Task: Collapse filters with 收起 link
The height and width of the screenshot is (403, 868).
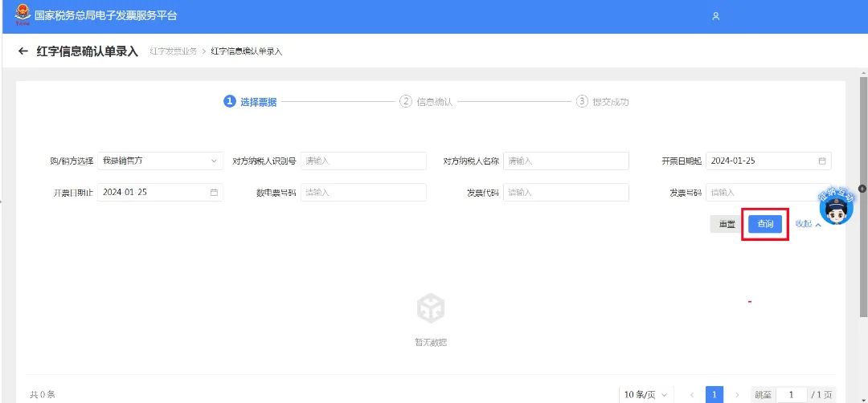Action: click(x=808, y=224)
